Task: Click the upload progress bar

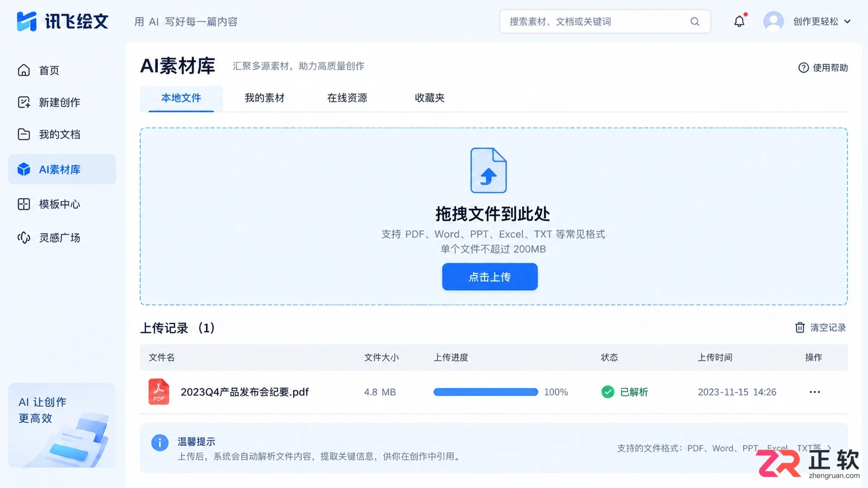Action: (486, 392)
